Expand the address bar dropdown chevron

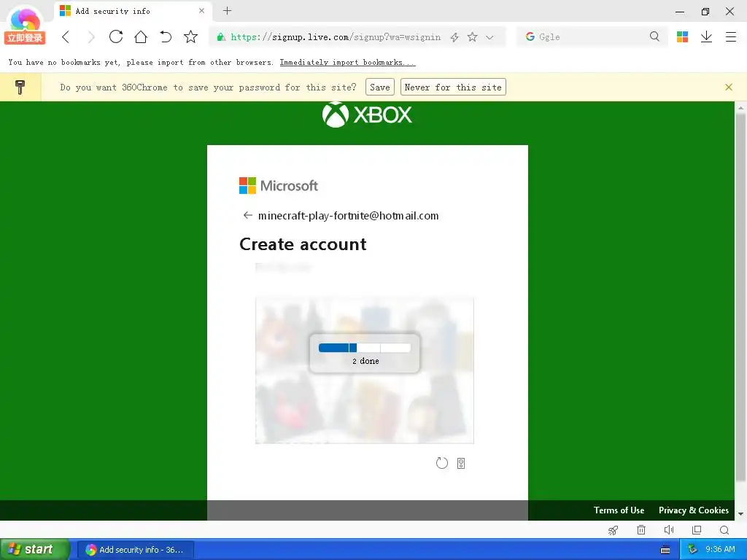(489, 37)
